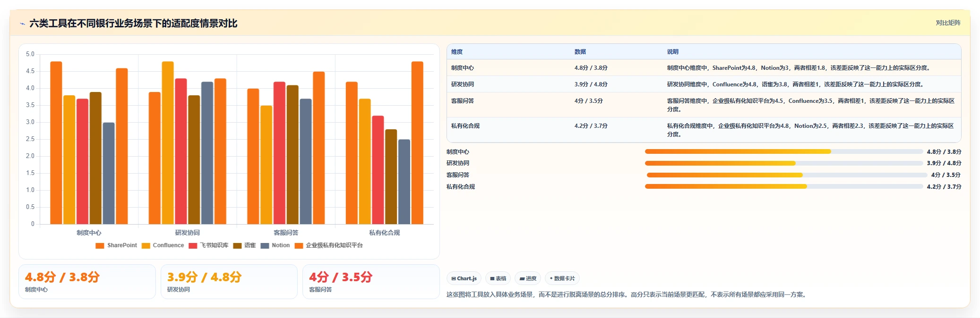Click the 制度中心 progress bar
Screen dimensions: 980x318
coord(784,151)
